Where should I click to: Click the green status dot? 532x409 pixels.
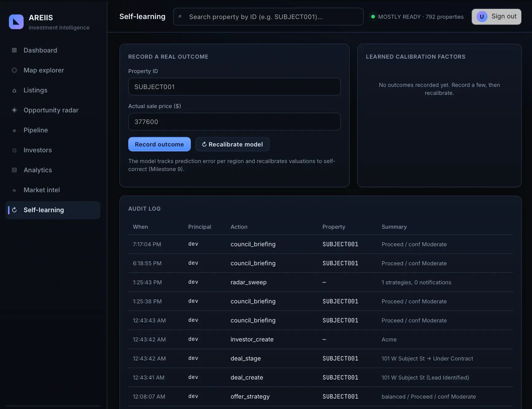(373, 17)
